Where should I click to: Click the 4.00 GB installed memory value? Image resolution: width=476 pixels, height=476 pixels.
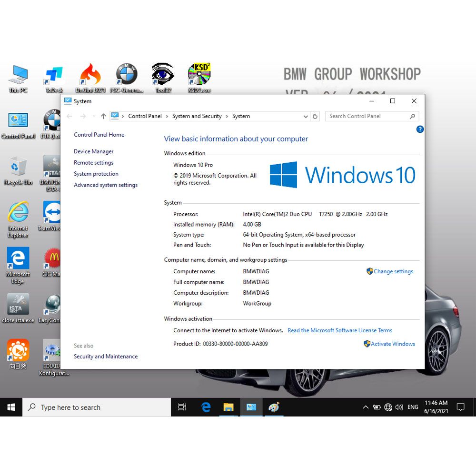252,224
